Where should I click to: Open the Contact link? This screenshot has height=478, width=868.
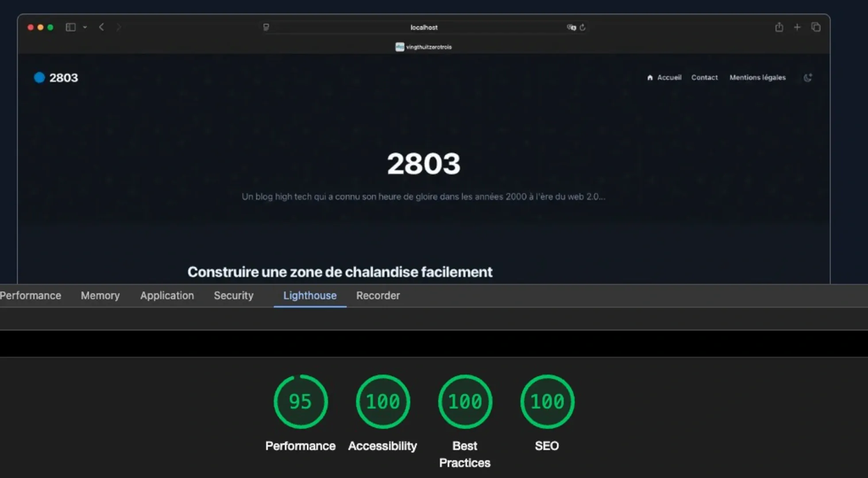click(x=704, y=77)
